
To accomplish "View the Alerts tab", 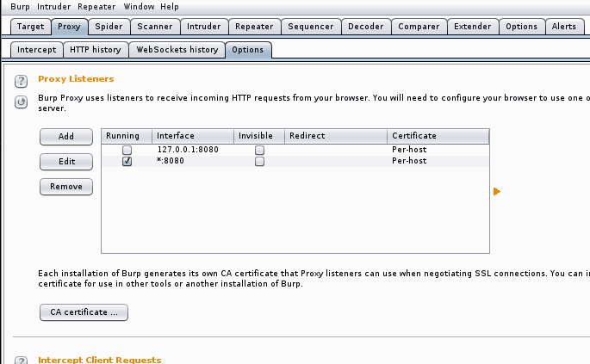I will coord(564,27).
